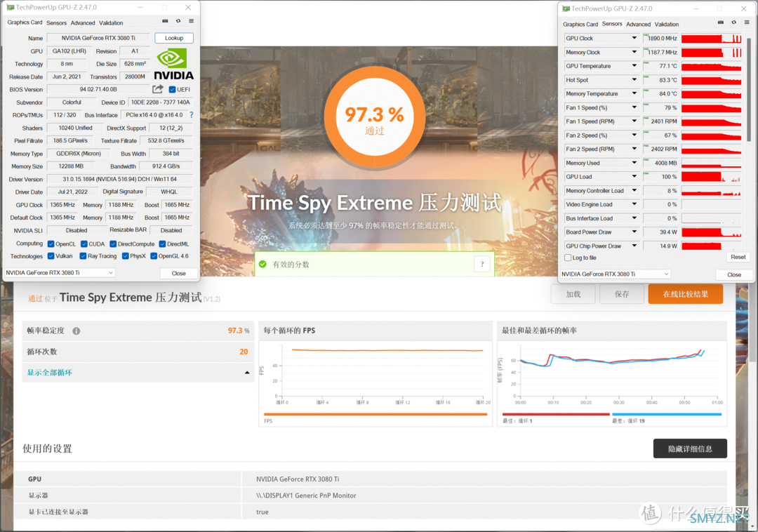This screenshot has width=758, height=532.
Task: Click screenshot camera icon in Graphics Card window
Action: (x=165, y=22)
